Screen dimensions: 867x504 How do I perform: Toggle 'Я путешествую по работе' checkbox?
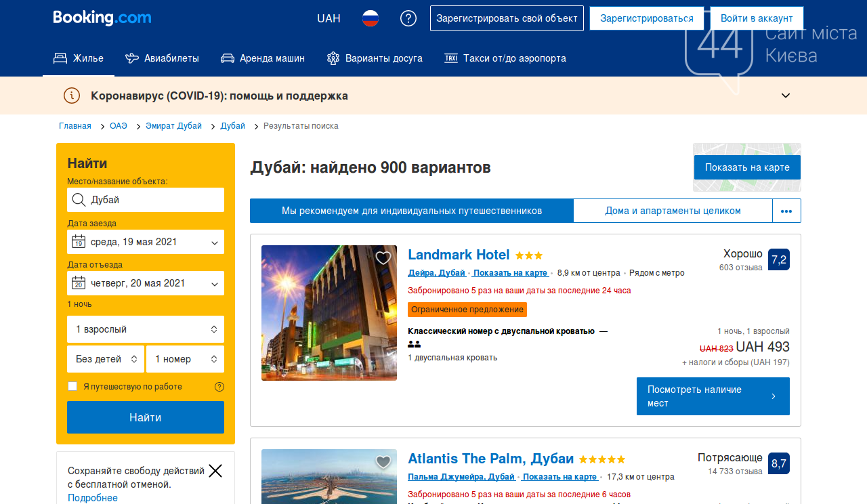click(72, 386)
